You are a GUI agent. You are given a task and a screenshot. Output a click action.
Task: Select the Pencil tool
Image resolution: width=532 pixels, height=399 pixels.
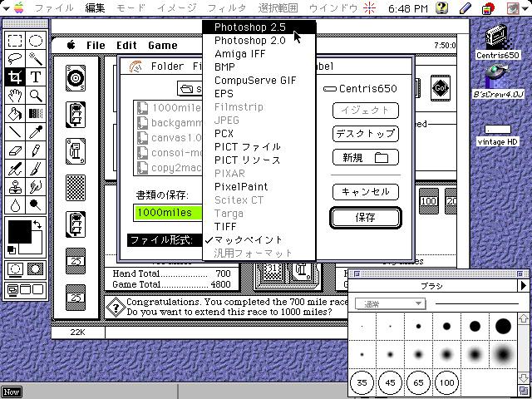pos(35,150)
